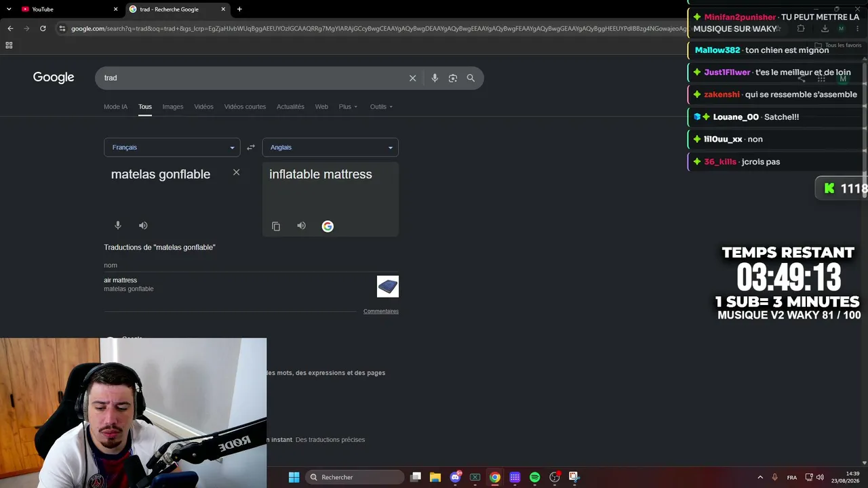The width and height of the screenshot is (868, 488).
Task: Click the 'Commentaires' feedback link
Action: (381, 311)
